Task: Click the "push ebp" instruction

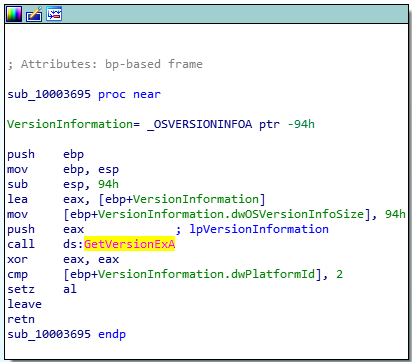Action: (46, 154)
